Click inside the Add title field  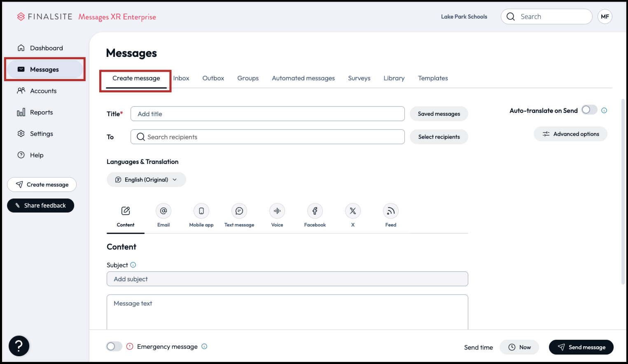coord(267,114)
